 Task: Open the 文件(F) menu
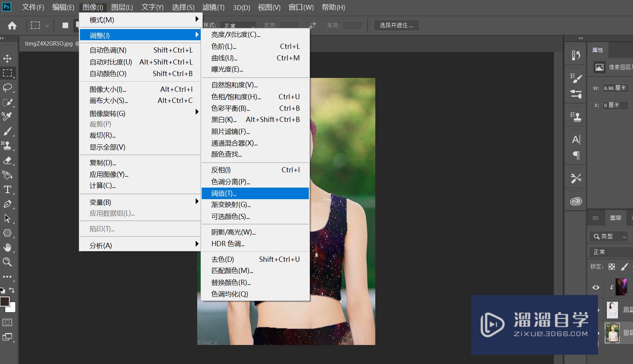tap(33, 7)
